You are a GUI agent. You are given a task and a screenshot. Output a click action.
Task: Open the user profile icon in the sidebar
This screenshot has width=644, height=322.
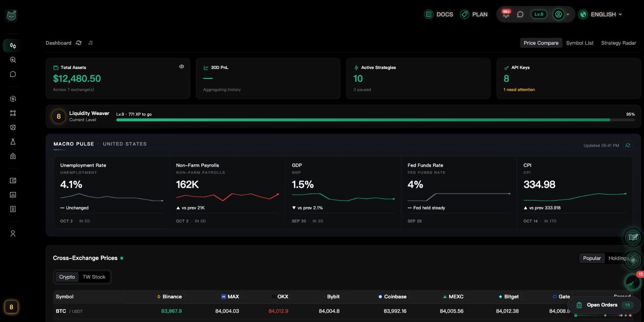[13, 233]
